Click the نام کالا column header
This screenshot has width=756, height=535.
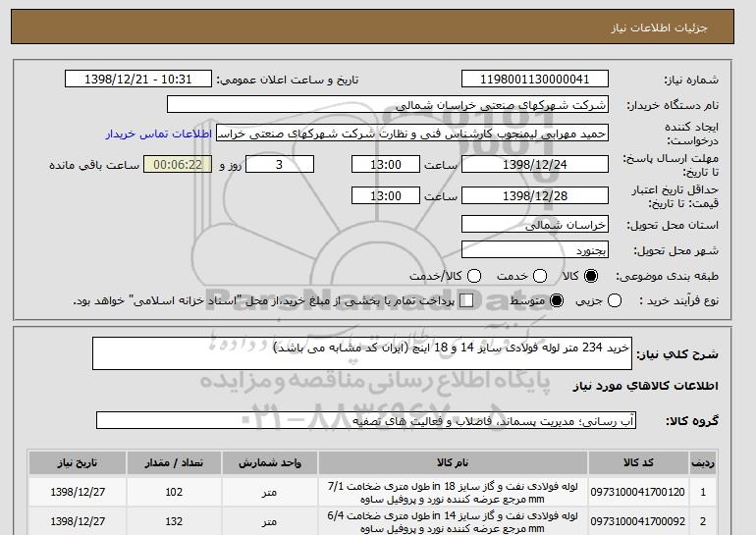click(453, 462)
